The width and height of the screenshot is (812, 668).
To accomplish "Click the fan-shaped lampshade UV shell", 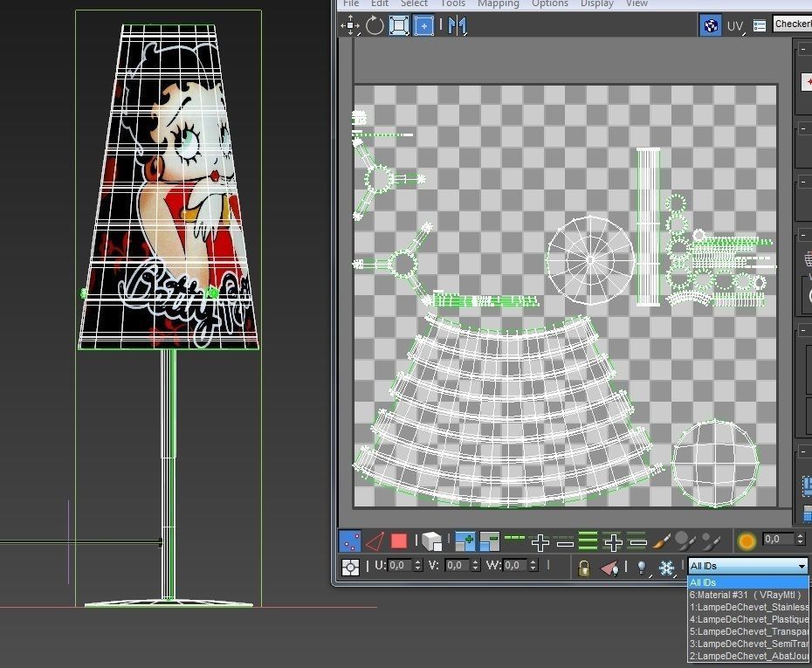I will [x=507, y=414].
